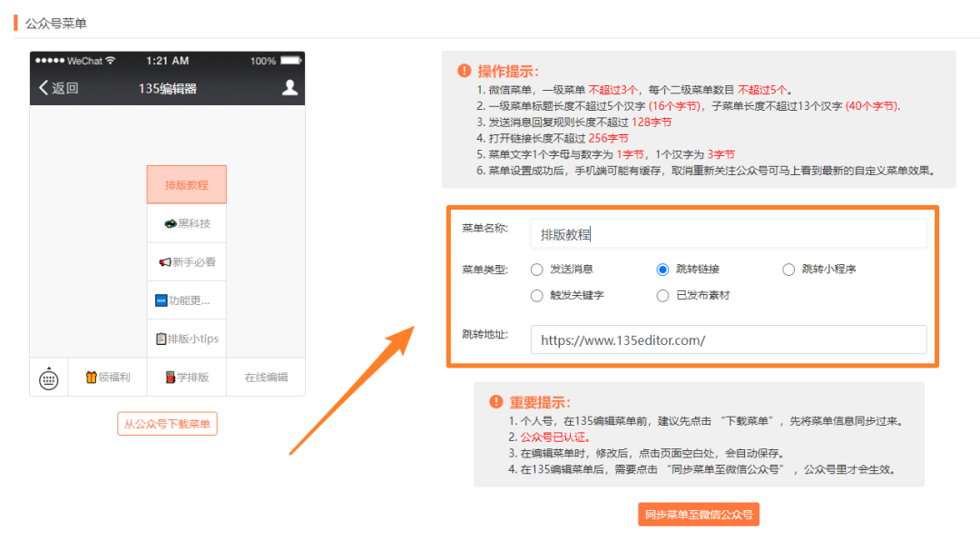
Task: Click the 135编辑器 title in phone header
Action: pyautogui.click(x=168, y=89)
